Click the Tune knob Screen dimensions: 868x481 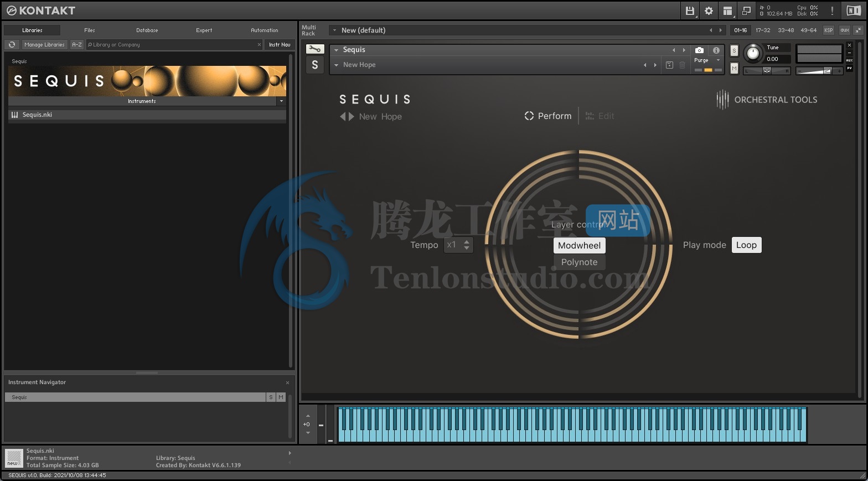click(752, 53)
